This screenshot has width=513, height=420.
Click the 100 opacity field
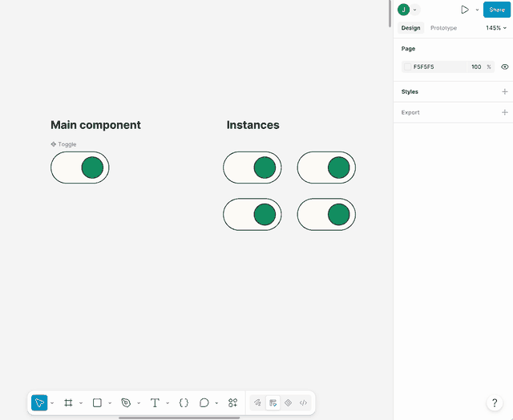[476, 67]
